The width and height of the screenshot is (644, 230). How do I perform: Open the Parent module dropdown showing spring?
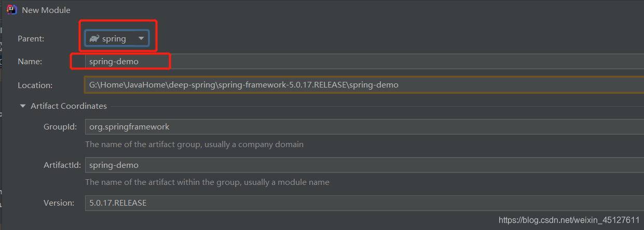[x=117, y=39]
